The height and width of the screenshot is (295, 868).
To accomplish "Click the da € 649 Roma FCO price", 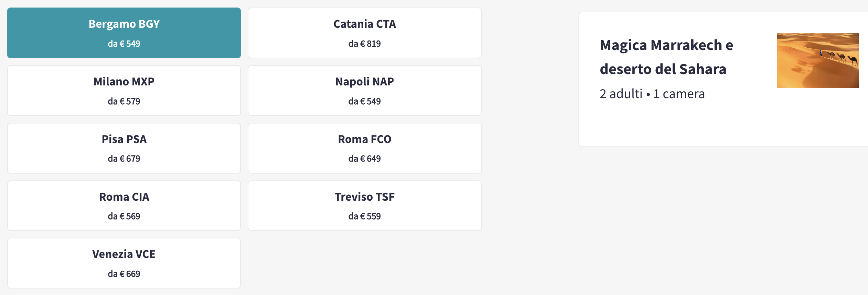I will 365,158.
